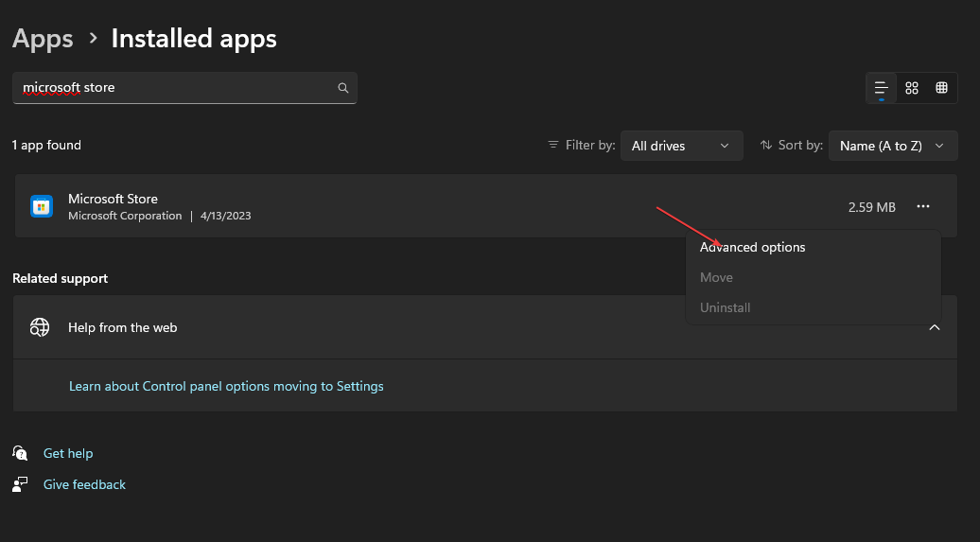Click the Get help icon
The image size is (980, 542).
coord(20,453)
